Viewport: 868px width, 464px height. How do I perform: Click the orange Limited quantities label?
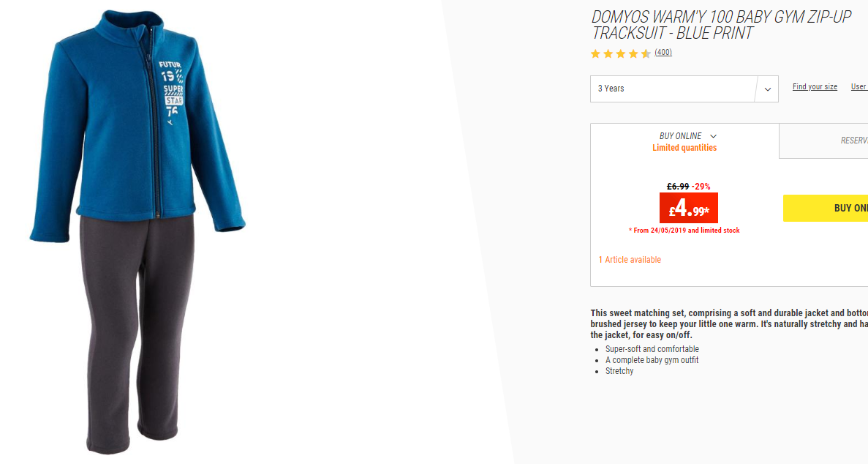click(684, 147)
